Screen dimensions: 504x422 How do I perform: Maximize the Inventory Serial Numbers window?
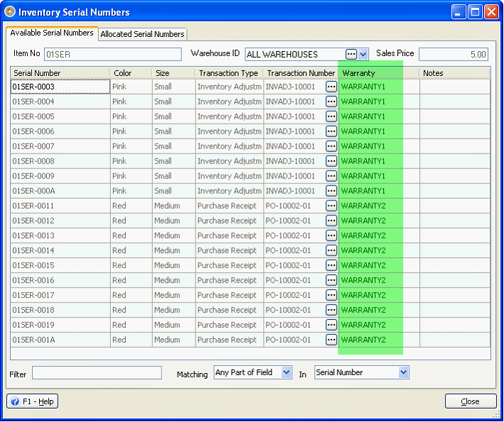click(475, 12)
